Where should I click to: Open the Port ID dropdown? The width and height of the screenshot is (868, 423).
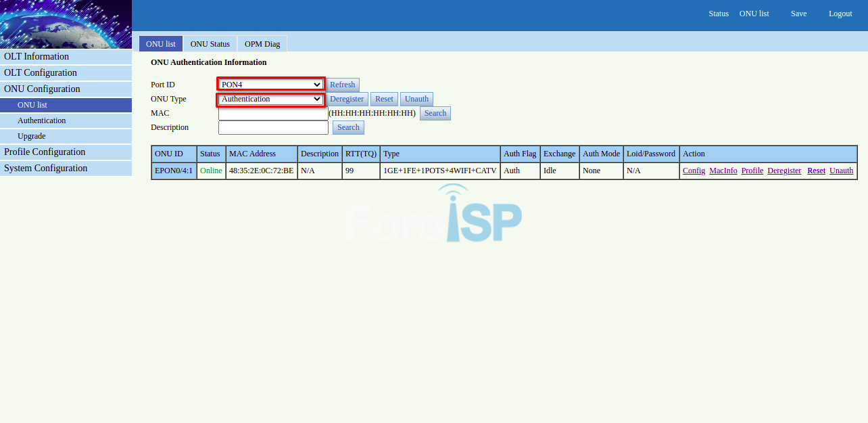point(271,85)
